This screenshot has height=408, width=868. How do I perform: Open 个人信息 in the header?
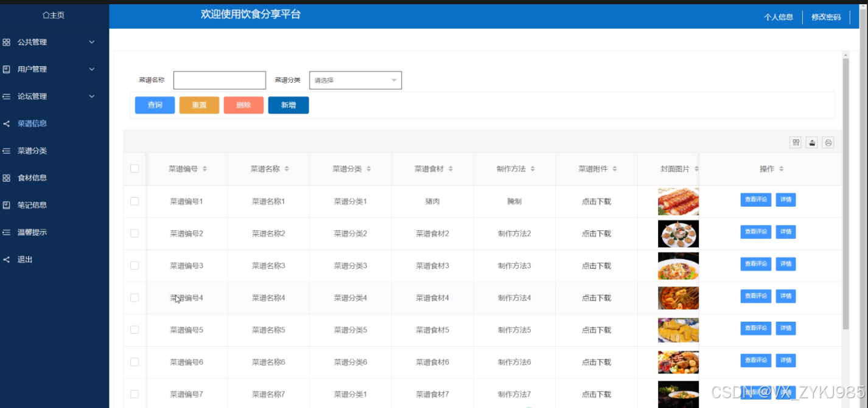[x=779, y=17]
